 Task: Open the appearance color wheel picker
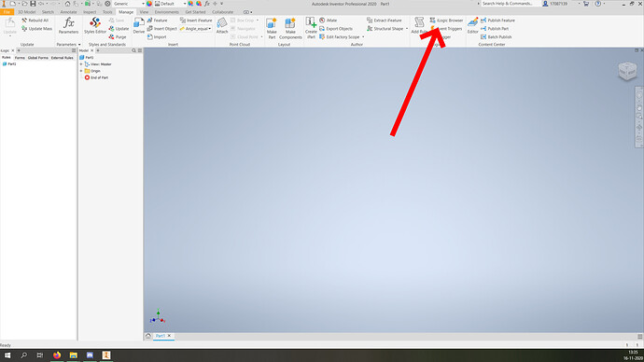coord(149,4)
